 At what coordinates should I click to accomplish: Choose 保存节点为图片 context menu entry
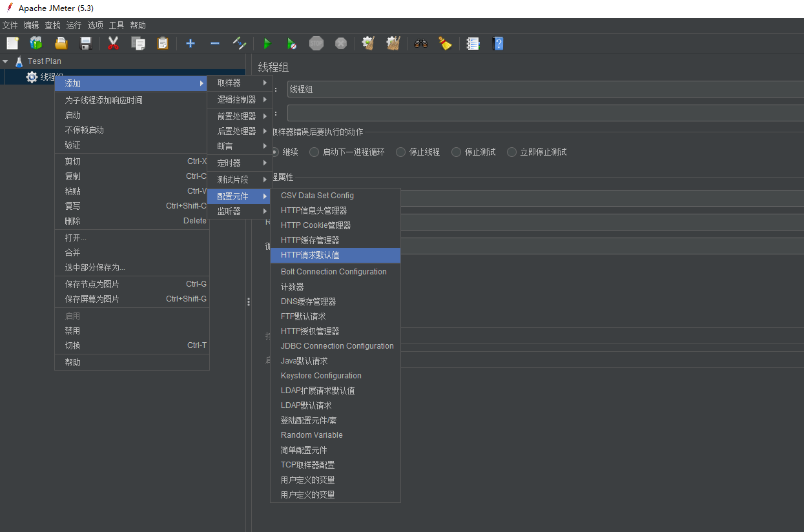coord(132,284)
